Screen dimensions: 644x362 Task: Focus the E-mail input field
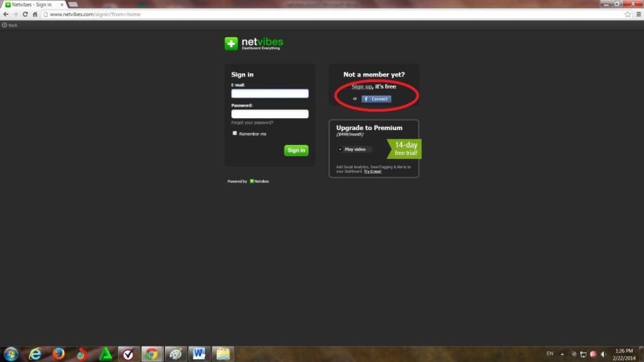270,93
